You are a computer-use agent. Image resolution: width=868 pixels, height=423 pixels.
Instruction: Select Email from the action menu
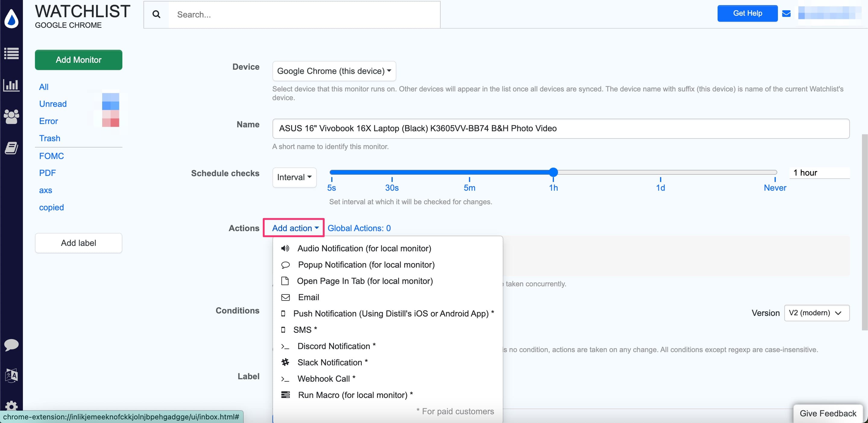308,297
